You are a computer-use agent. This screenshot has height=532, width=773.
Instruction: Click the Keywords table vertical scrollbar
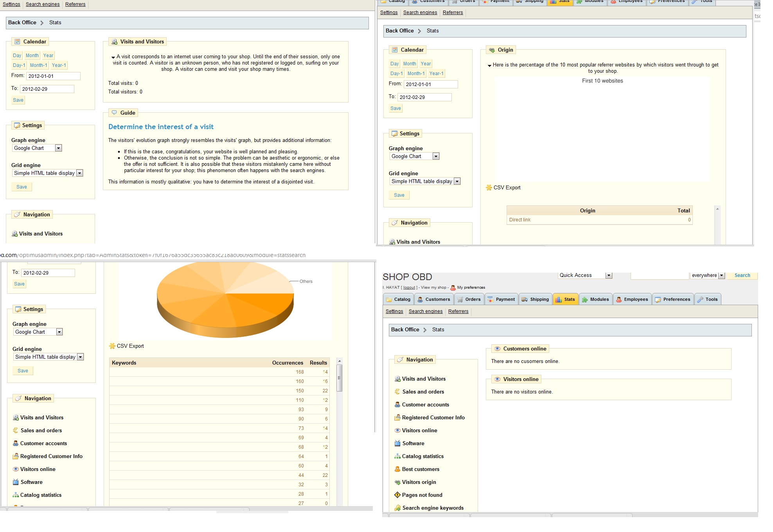coord(339,378)
